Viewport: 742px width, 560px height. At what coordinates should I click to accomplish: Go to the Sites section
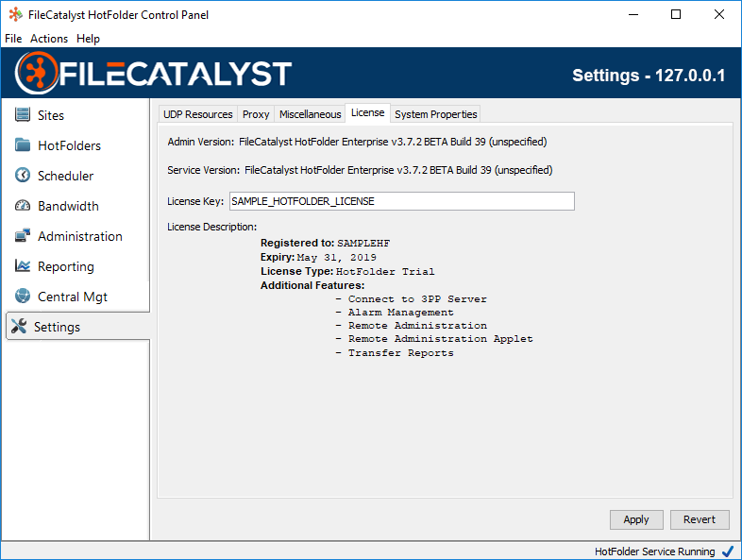(76, 115)
